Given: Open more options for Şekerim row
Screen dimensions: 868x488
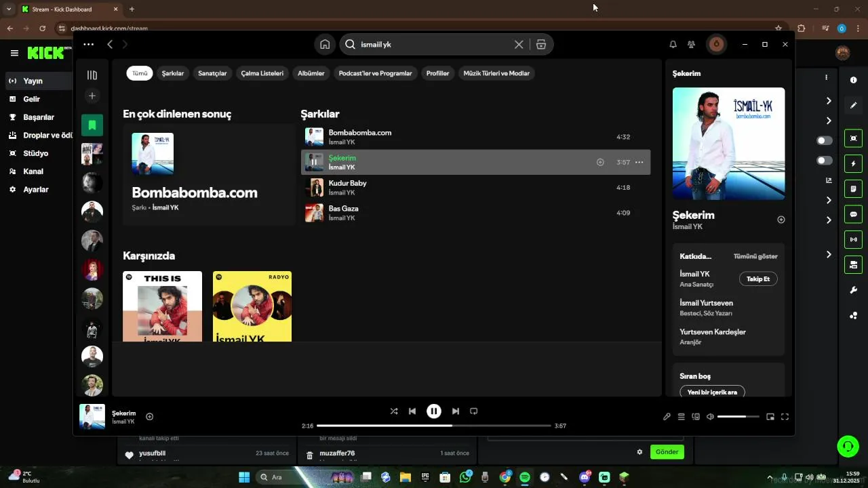Looking at the screenshot, I should (x=639, y=162).
